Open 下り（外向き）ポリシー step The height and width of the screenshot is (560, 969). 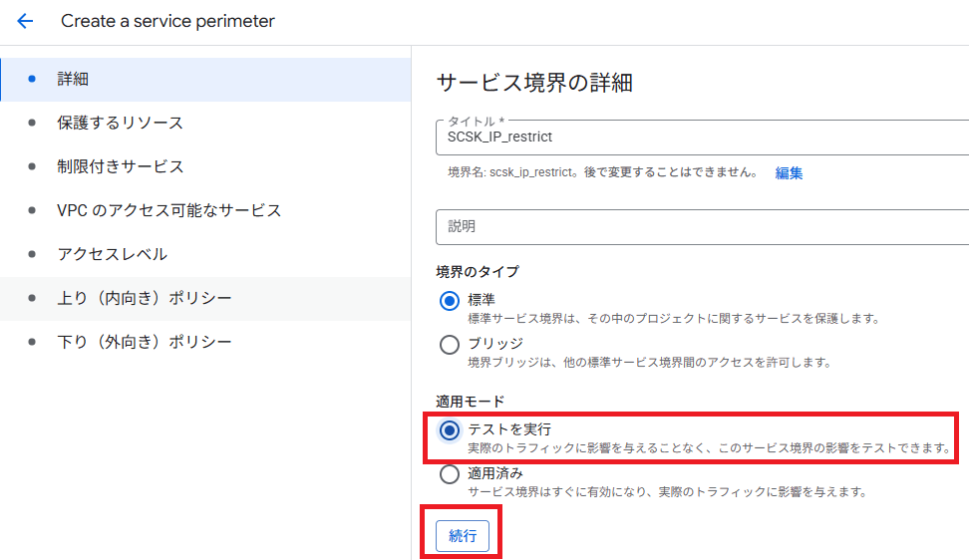point(144,342)
